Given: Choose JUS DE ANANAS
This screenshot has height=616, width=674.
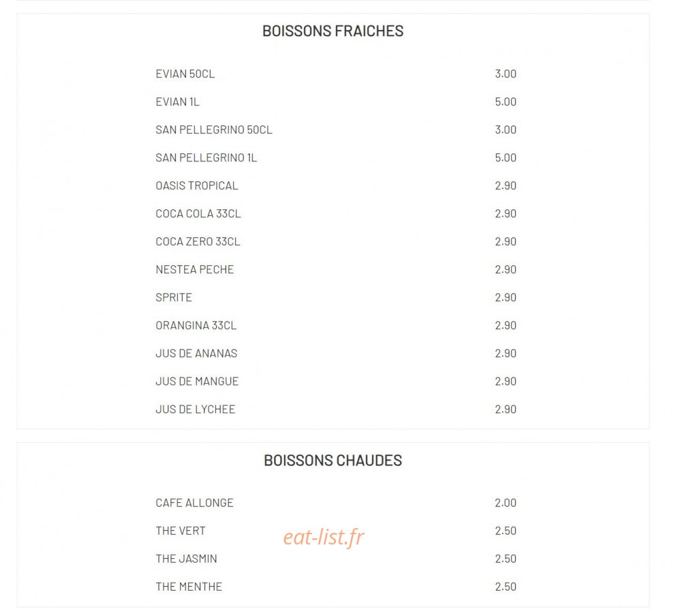Looking at the screenshot, I should pyautogui.click(x=196, y=354).
